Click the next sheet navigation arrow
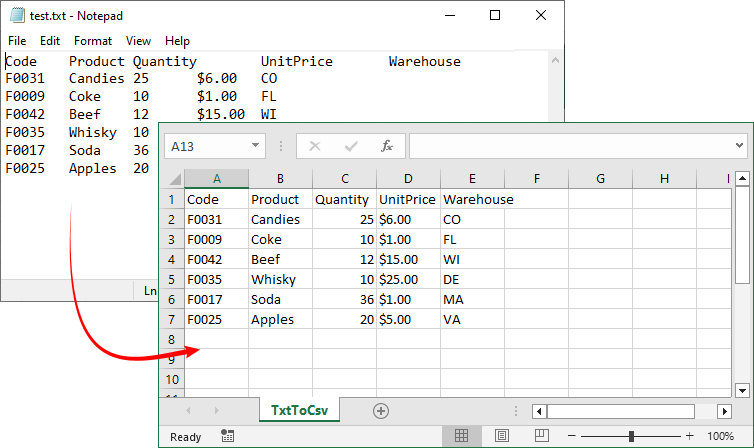This screenshot has height=448, width=754. (217, 411)
